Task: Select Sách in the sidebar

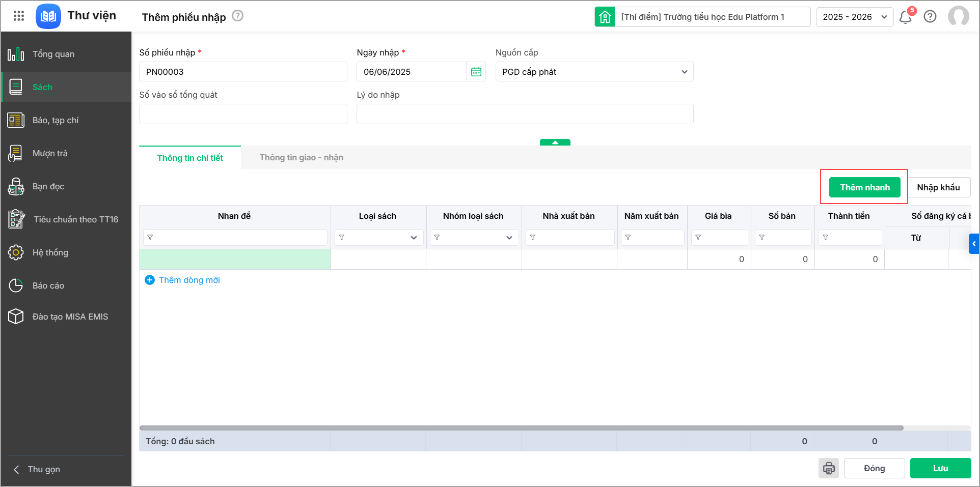Action: (x=66, y=87)
